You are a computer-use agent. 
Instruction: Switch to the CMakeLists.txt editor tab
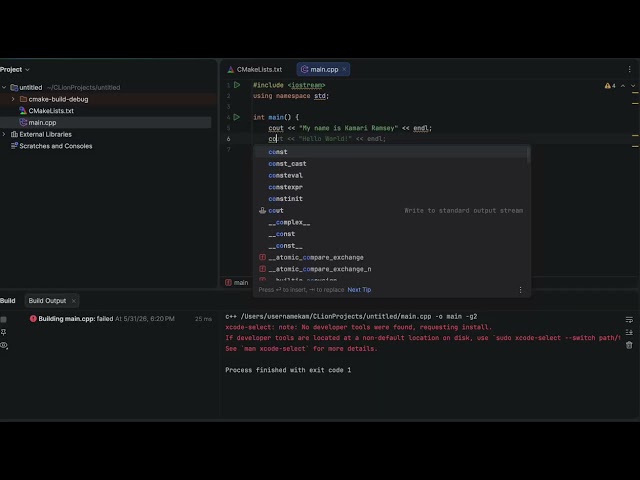pyautogui.click(x=255, y=69)
